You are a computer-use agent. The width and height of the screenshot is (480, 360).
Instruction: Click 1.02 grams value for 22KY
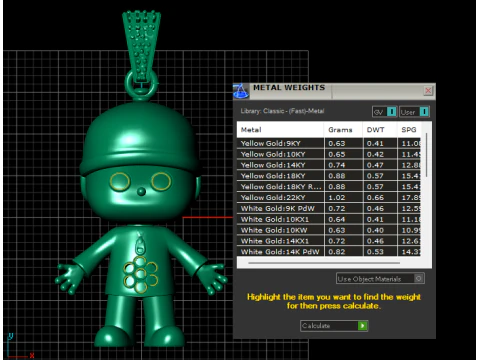click(337, 198)
